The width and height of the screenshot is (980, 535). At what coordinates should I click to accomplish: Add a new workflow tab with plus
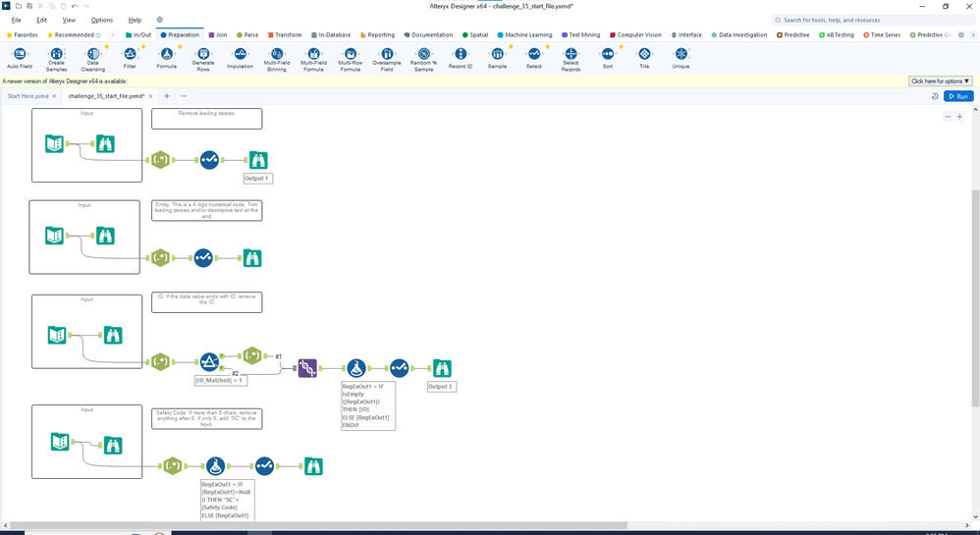pyautogui.click(x=166, y=96)
